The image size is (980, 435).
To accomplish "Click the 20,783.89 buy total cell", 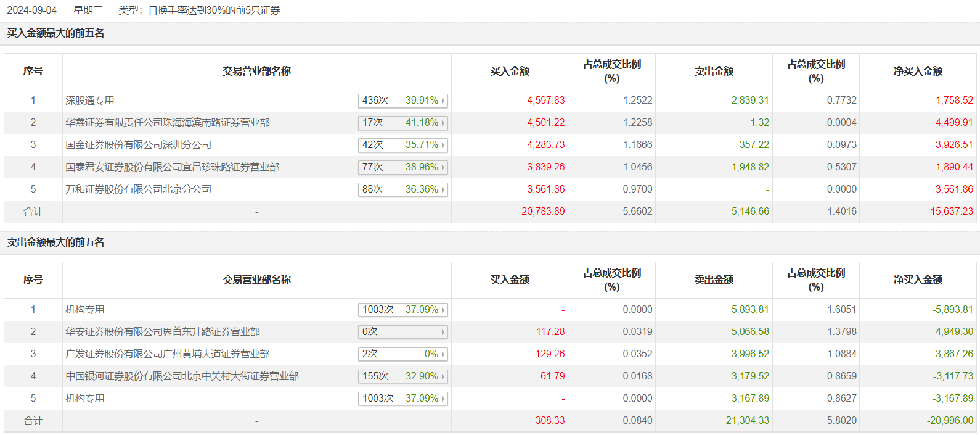I will click(x=543, y=212).
